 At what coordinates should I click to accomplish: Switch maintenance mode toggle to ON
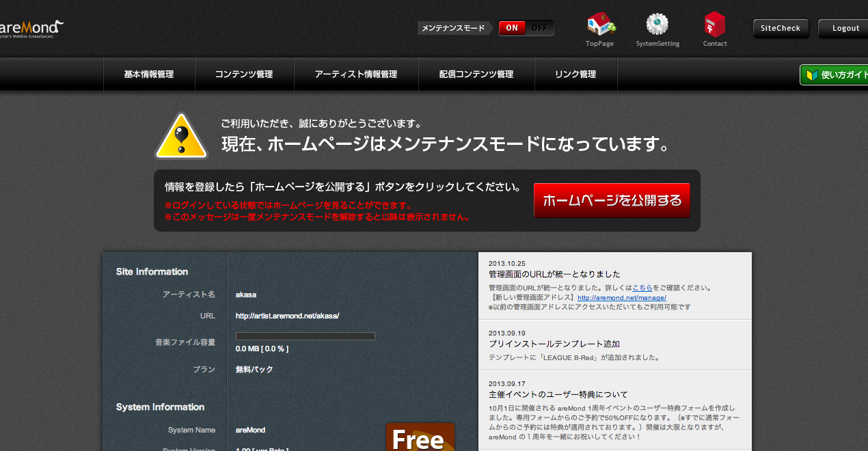[x=512, y=28]
